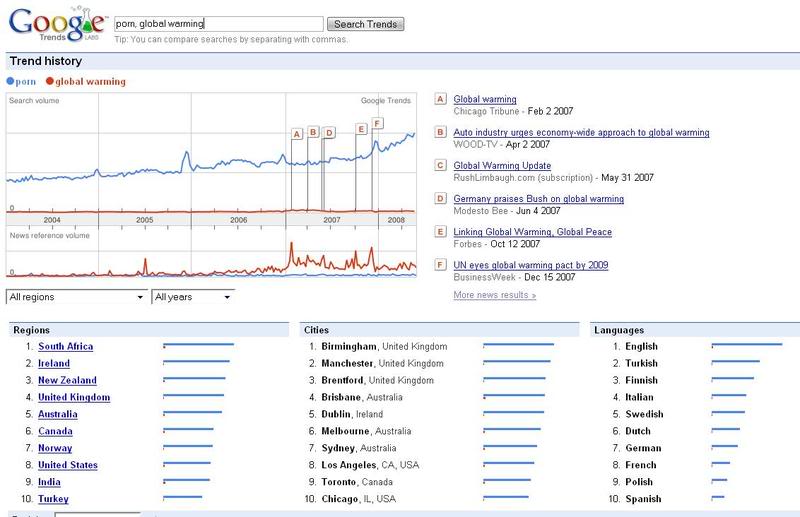Select United Kingdom in Regions list
800x517 pixels.
click(x=73, y=397)
